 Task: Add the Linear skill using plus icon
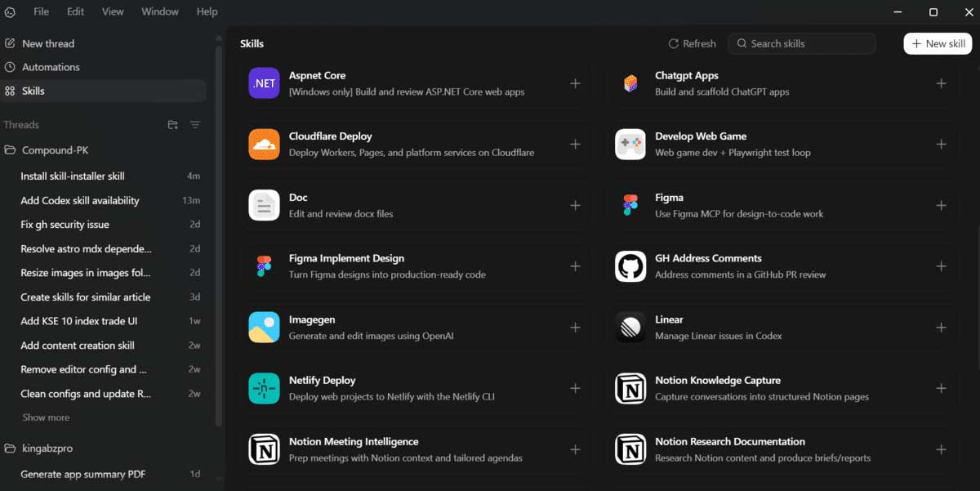pos(941,328)
